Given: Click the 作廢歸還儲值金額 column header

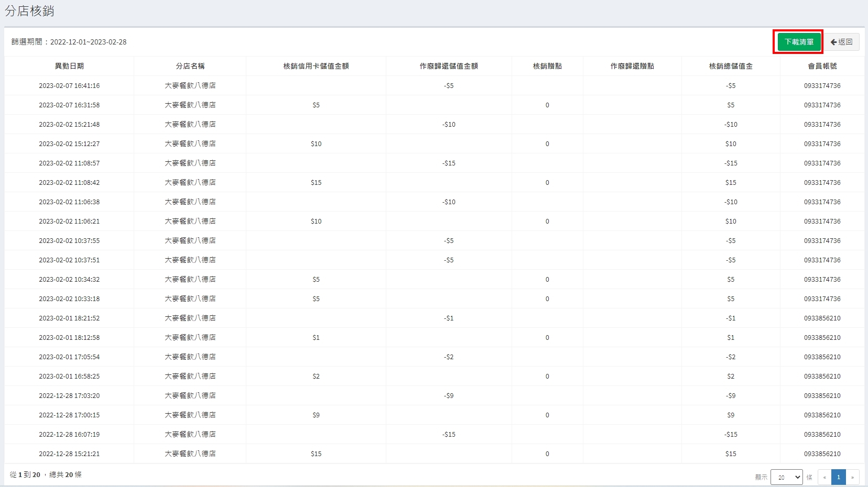Looking at the screenshot, I should 449,66.
